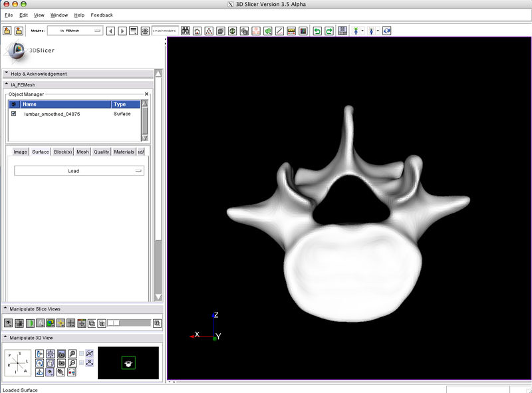Screen dimensions: 532x393
Task: Close the Object Manager with X button
Action: [146, 94]
